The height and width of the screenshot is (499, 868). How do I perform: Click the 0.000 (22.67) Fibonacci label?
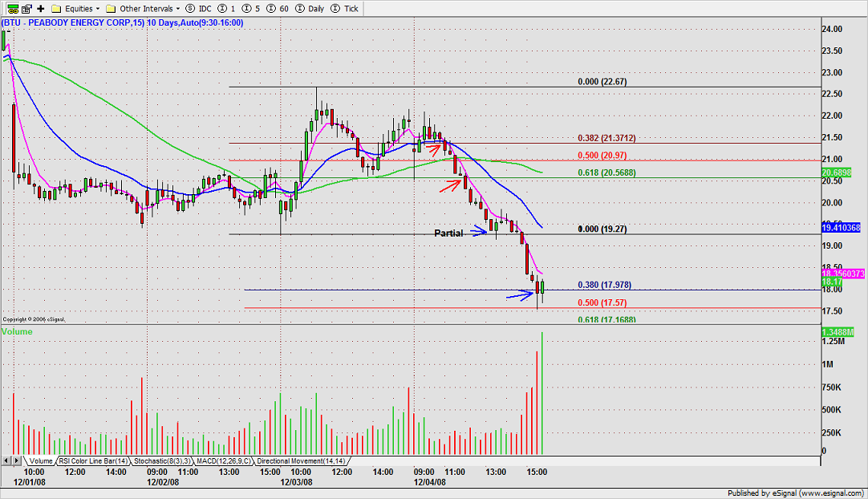pos(602,82)
